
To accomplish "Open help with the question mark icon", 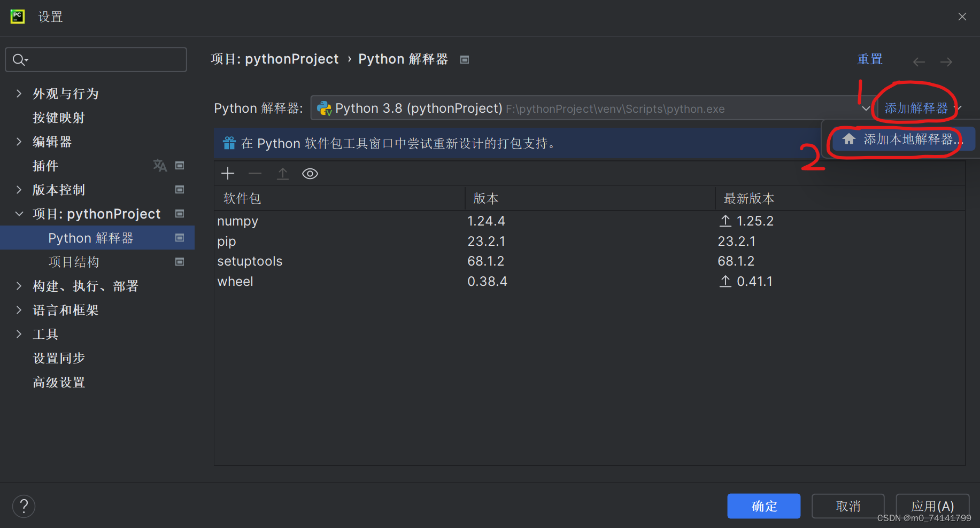I will (24, 506).
